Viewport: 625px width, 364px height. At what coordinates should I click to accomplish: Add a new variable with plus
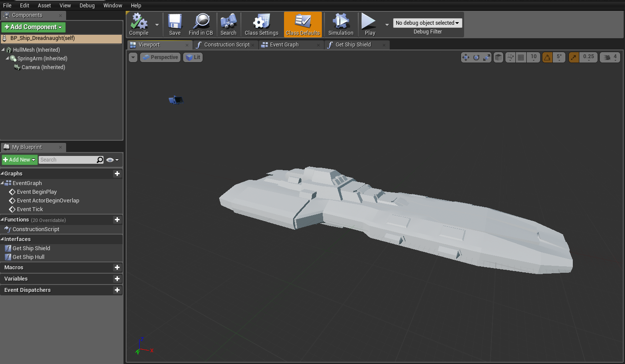click(117, 279)
